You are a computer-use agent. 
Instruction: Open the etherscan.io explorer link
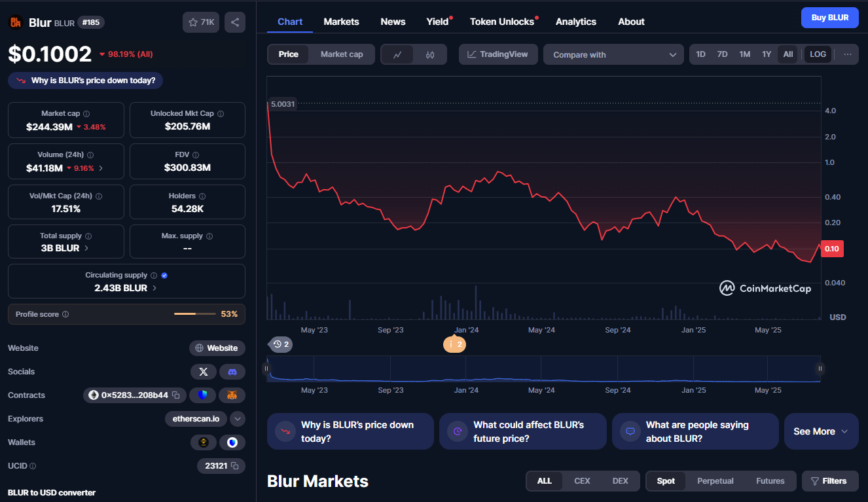tap(196, 419)
